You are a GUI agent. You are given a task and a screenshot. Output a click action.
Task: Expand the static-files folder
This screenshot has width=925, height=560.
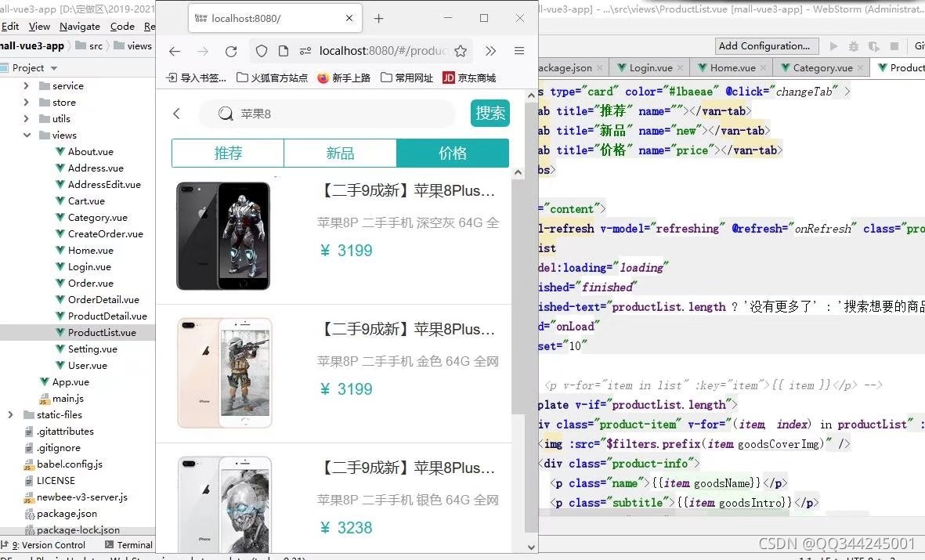[x=10, y=415]
